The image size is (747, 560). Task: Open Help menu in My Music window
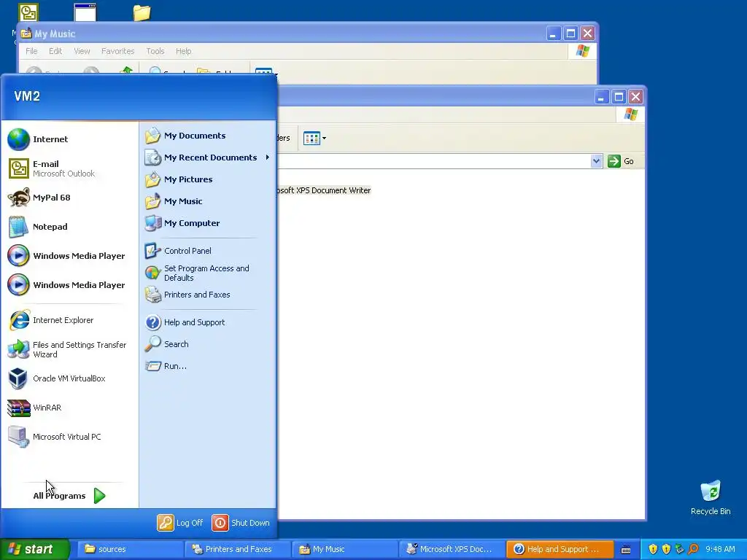(183, 51)
